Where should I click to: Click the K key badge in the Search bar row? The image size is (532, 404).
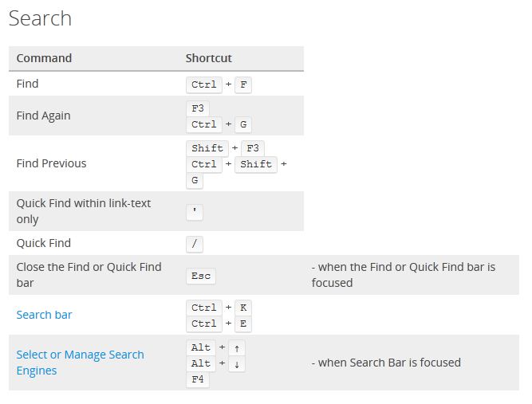point(243,308)
